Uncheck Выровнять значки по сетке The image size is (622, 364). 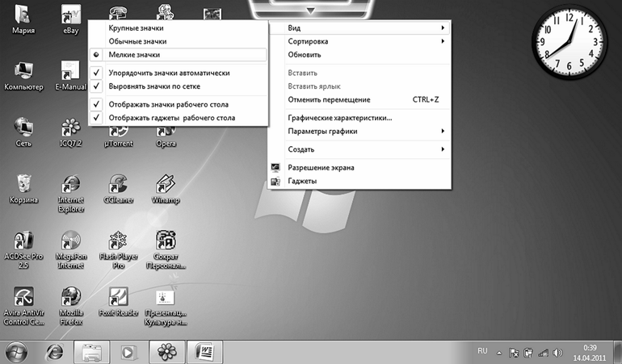coord(153,86)
